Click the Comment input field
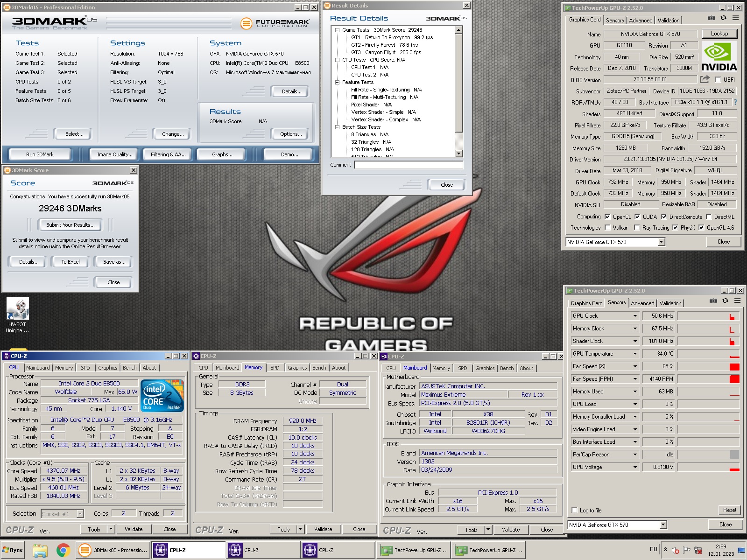Screen dimensions: 747x560 click(x=409, y=165)
